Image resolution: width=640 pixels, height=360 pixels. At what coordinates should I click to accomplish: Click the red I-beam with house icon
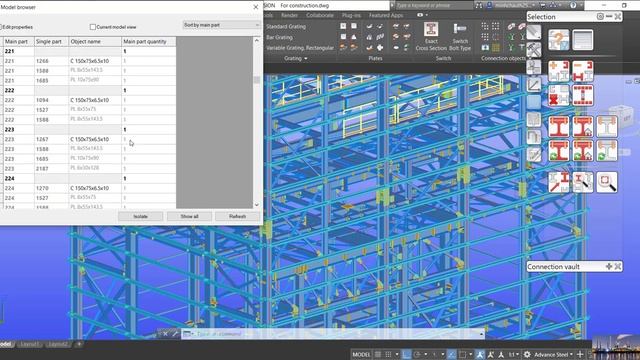coord(582,126)
